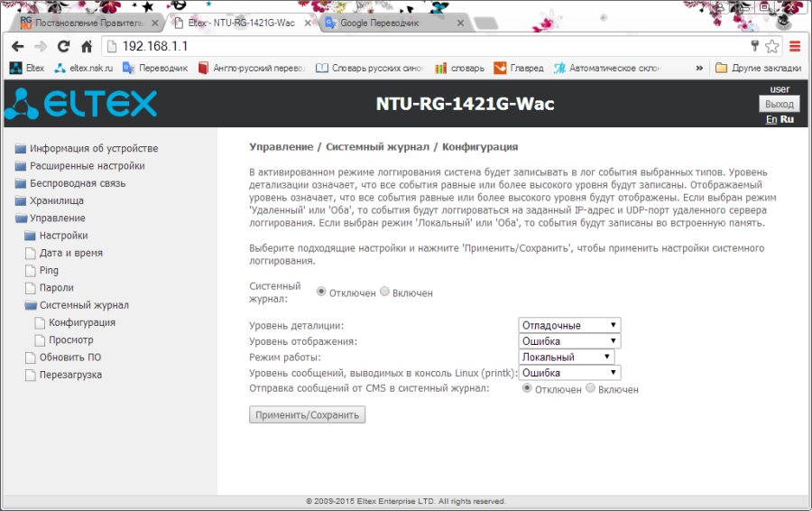812x511 pixels.
Task: Open the Другие закладки folder
Action: 758,68
